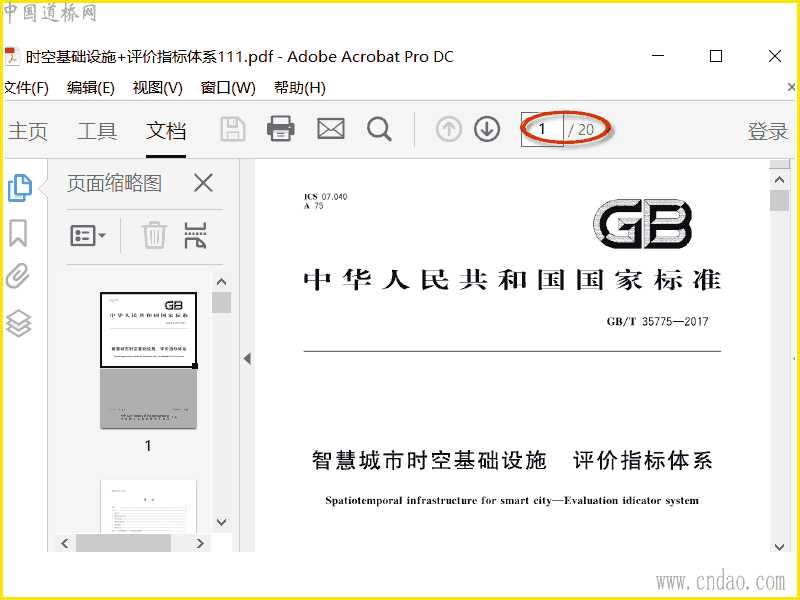Click the 中华人民共和国国家标准 heading
The width and height of the screenshot is (800, 600).
(512, 280)
